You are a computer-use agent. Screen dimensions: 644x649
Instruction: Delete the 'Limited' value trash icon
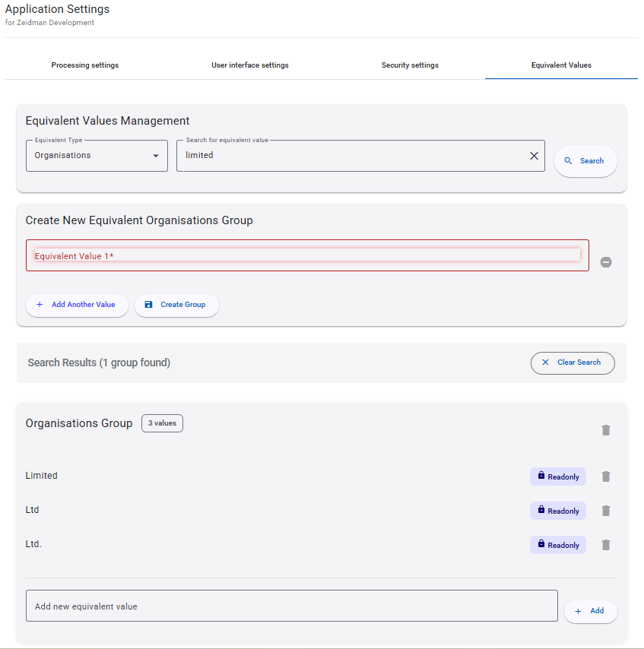(606, 476)
